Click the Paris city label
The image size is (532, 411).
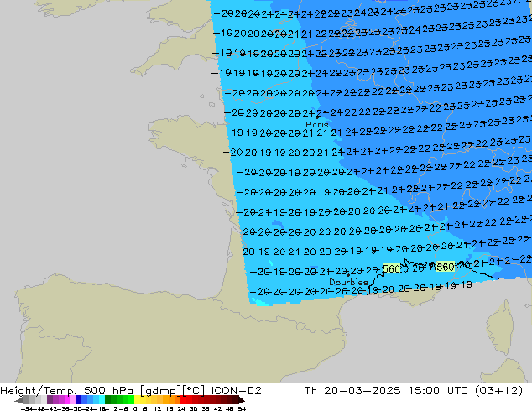click(317, 124)
